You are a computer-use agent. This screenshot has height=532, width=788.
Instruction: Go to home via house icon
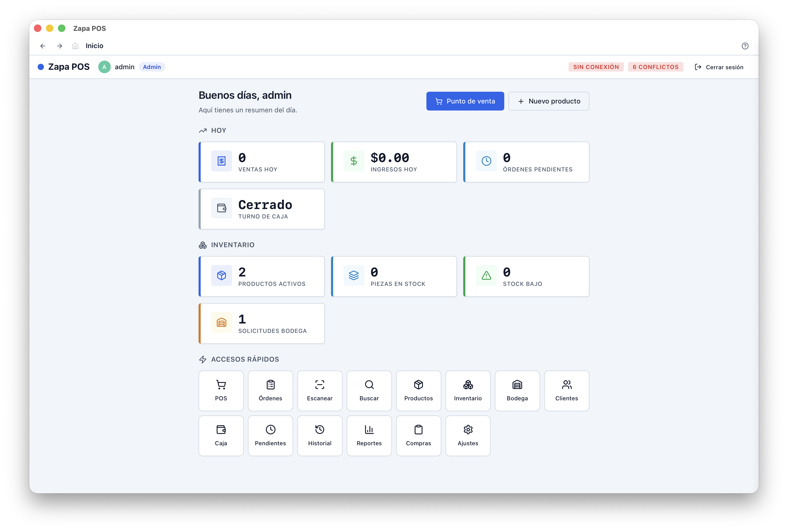point(75,46)
